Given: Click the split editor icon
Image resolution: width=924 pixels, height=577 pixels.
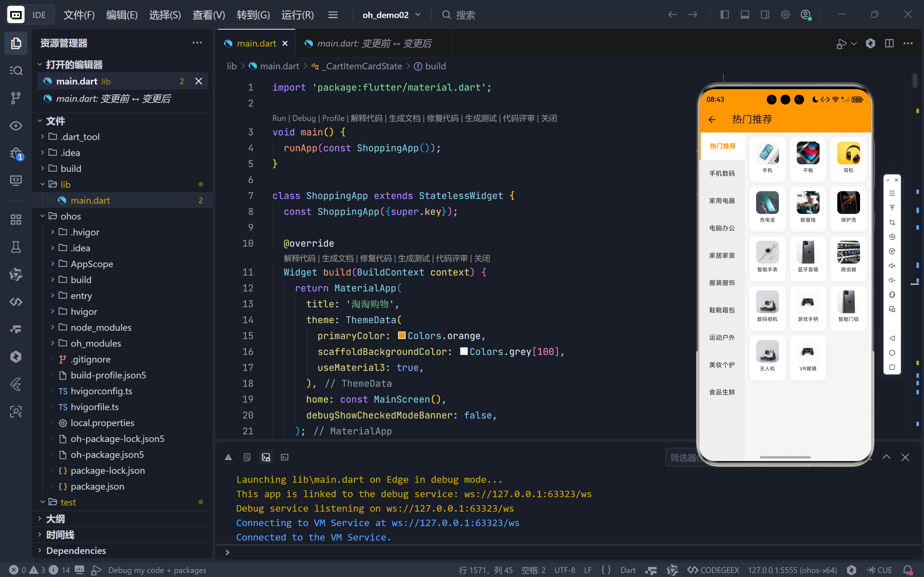Looking at the screenshot, I should pyautogui.click(x=889, y=43).
